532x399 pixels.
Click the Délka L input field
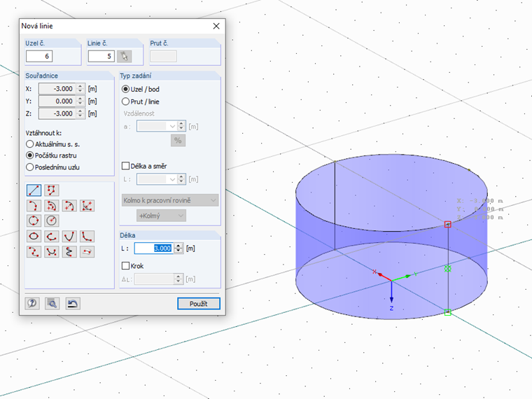click(154, 248)
